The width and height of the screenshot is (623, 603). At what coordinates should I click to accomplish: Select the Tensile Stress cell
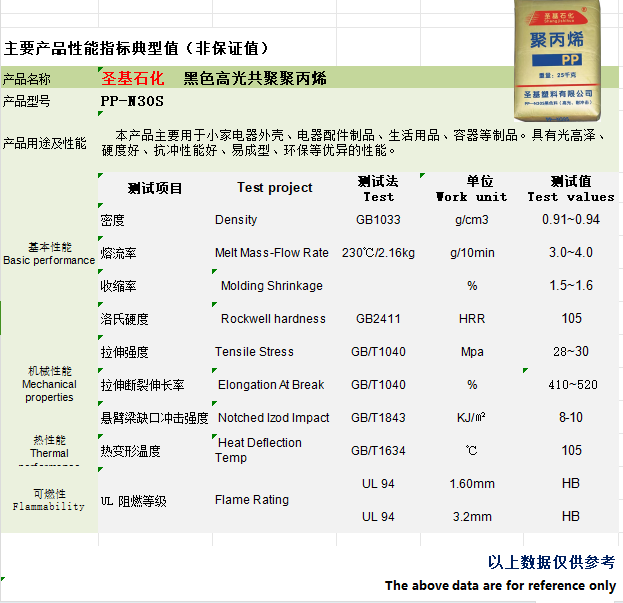click(254, 352)
